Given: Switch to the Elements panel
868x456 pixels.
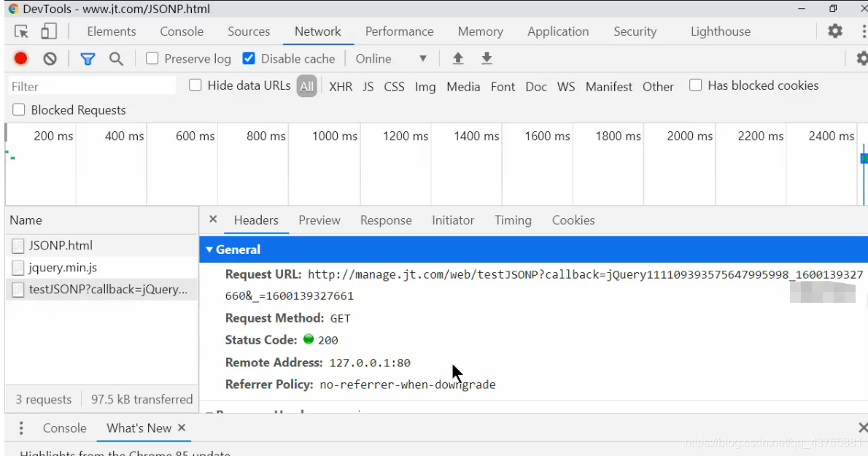Looking at the screenshot, I should (x=112, y=31).
